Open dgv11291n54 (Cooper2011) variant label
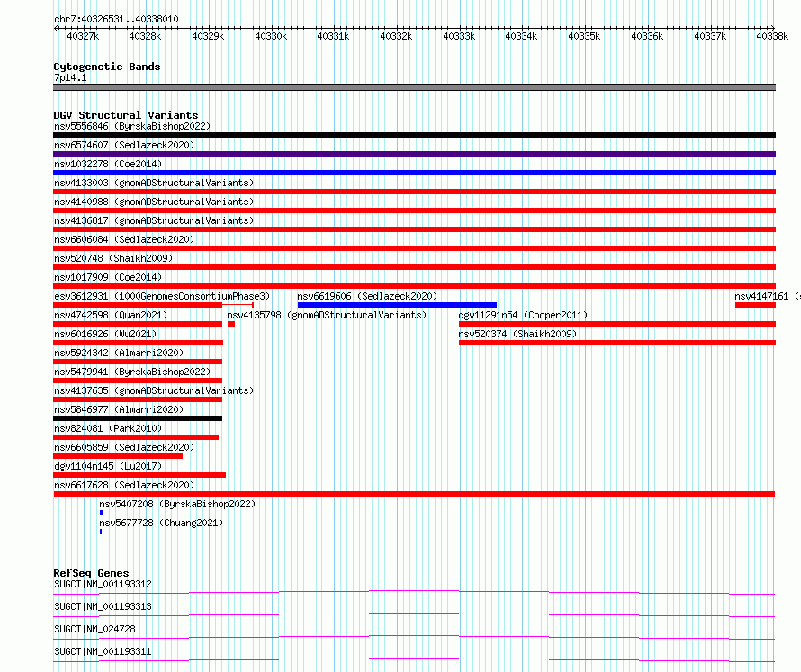Image resolution: width=801 pixels, height=672 pixels. pos(523,315)
